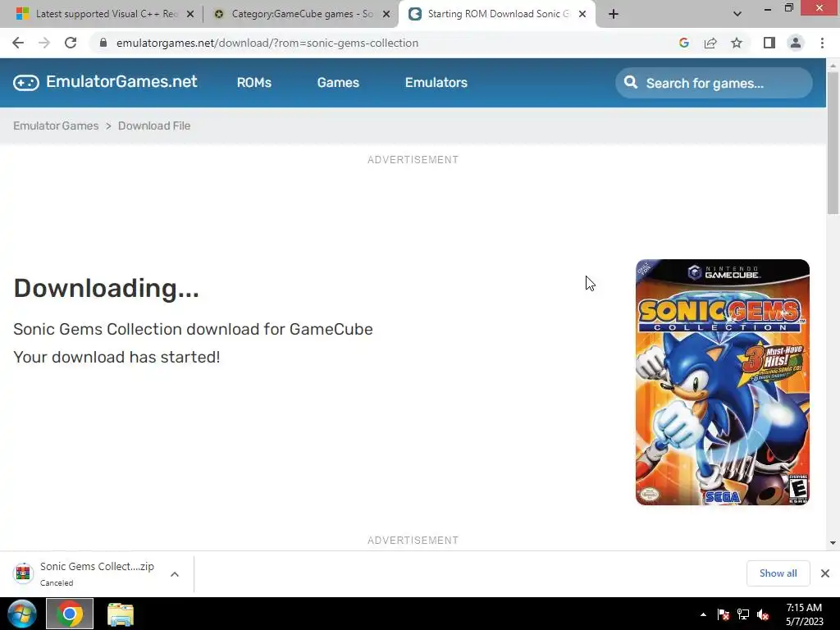The width and height of the screenshot is (840, 630).
Task: Expand the download item options chevron
Action: tap(175, 574)
